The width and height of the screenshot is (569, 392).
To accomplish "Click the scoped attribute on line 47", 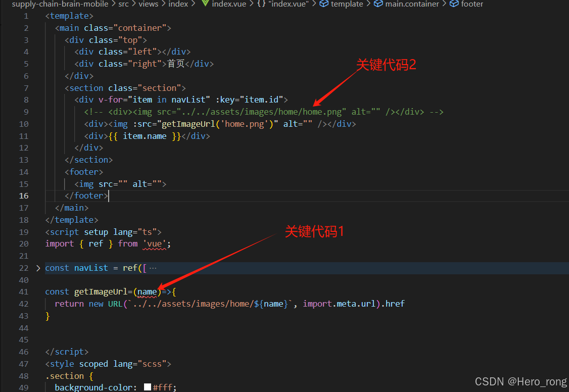I will tap(93, 364).
